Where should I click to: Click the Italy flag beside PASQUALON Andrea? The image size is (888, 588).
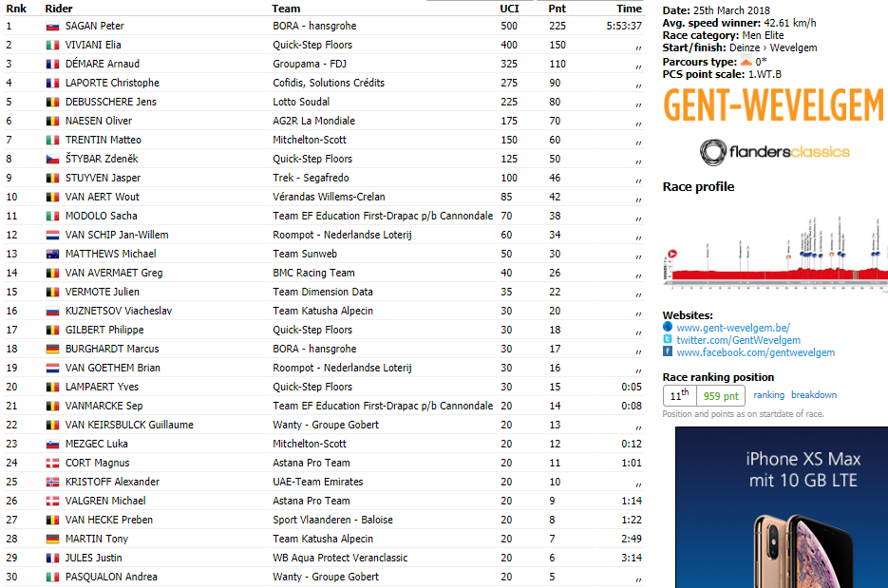(52, 578)
